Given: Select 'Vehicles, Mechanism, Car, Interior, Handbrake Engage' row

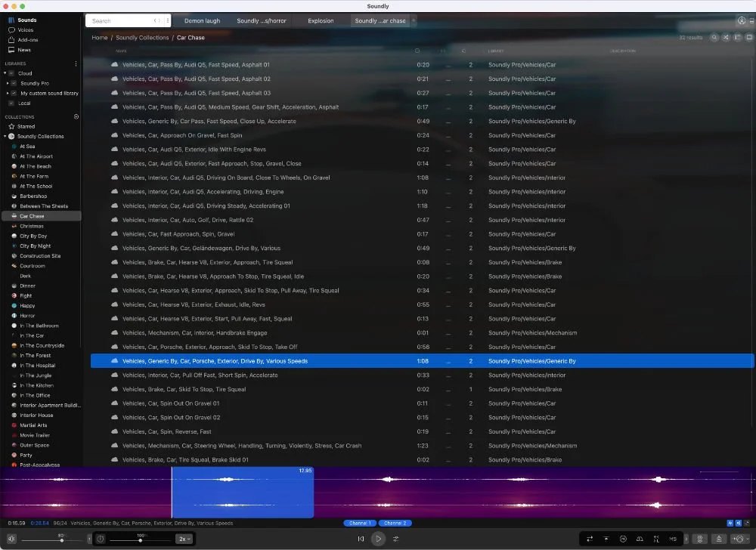Looking at the screenshot, I should tap(422, 332).
